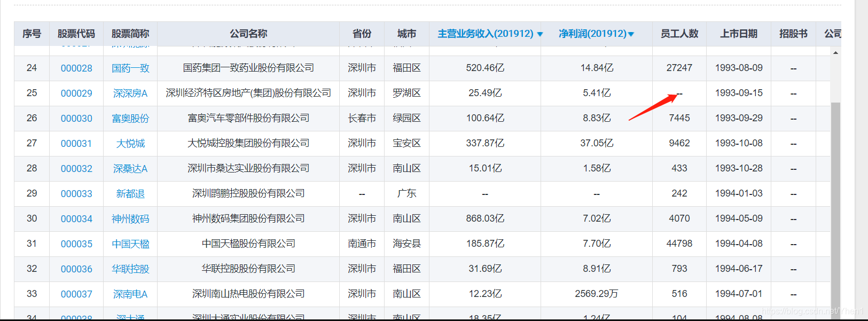Open the 深桑达A stock link
Screen dimensions: 868x321
(130, 169)
